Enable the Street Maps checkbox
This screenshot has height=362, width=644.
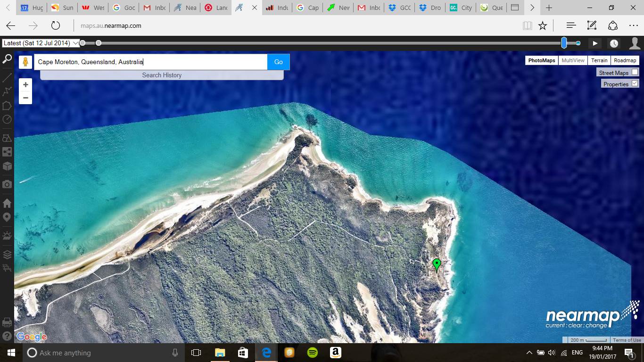click(635, 72)
